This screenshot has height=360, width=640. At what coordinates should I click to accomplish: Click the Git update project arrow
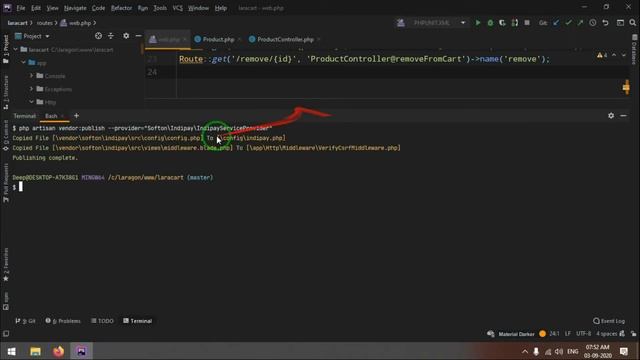[556, 23]
